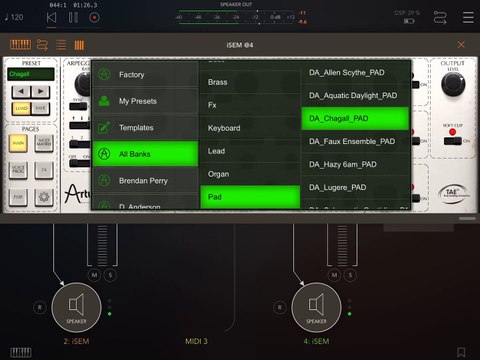The height and width of the screenshot is (360, 480).
Task: Choose the Organ category
Action: [250, 174]
